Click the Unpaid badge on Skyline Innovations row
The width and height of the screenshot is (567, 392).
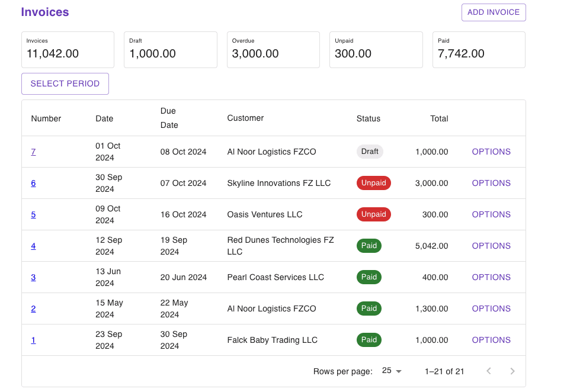coord(373,183)
